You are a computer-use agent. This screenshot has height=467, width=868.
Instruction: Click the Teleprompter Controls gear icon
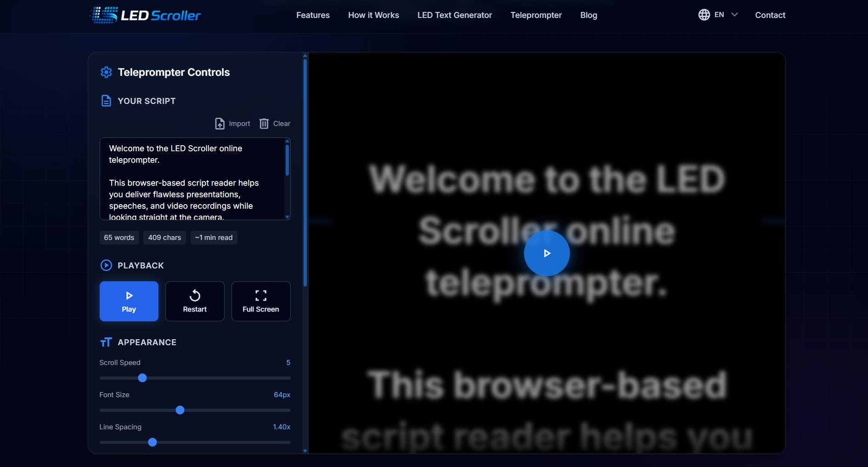point(106,72)
